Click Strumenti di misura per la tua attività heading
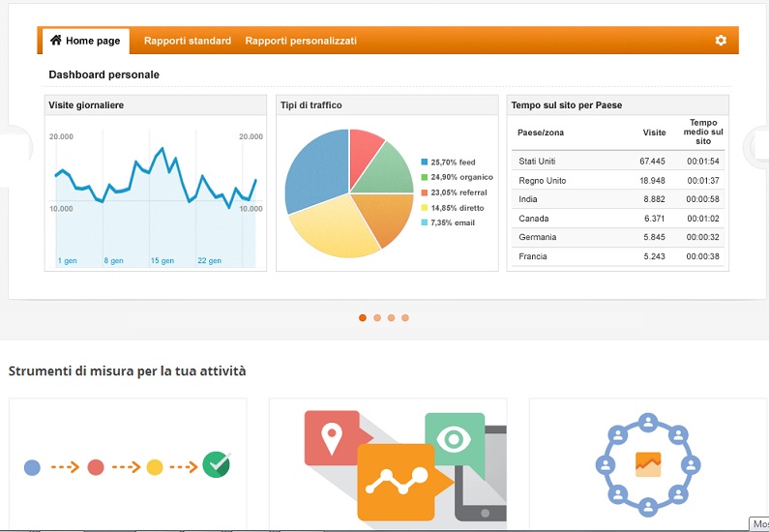The height and width of the screenshot is (532, 769). [127, 370]
